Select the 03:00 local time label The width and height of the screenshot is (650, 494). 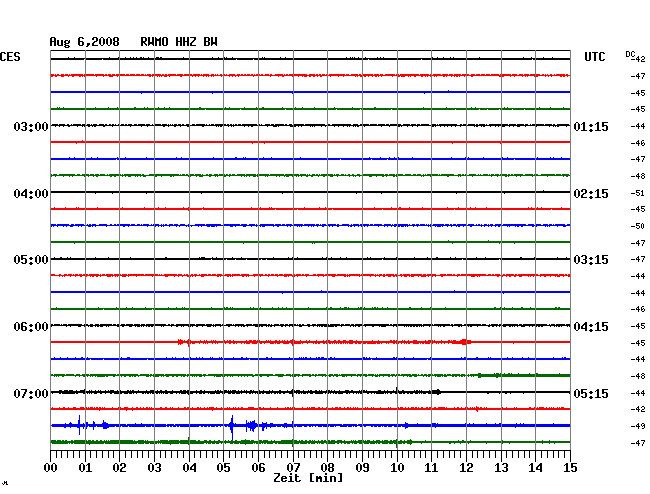31,127
